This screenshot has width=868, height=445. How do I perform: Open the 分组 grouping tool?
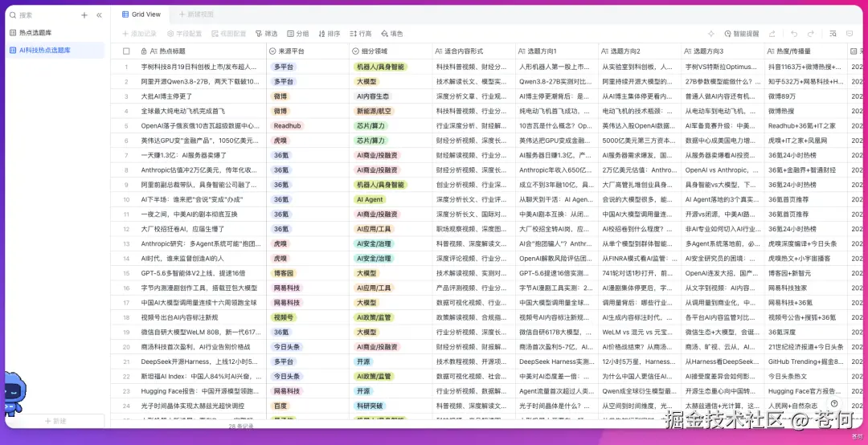click(298, 34)
